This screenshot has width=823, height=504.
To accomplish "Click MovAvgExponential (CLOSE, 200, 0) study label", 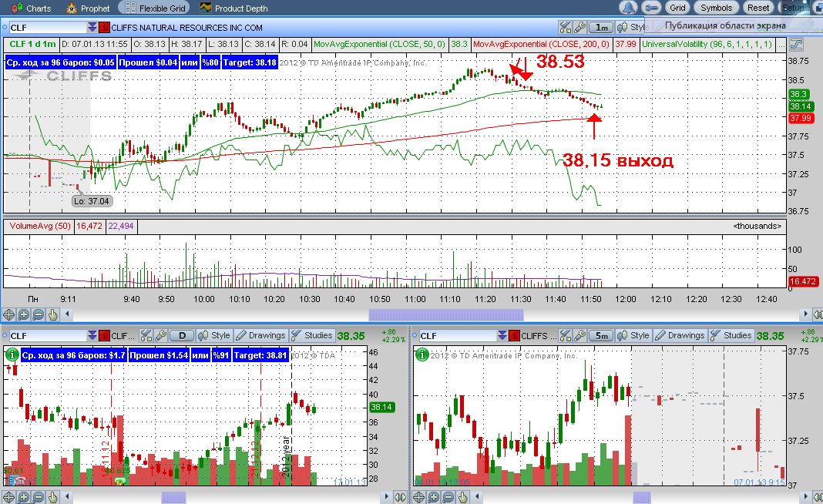I will pos(541,44).
